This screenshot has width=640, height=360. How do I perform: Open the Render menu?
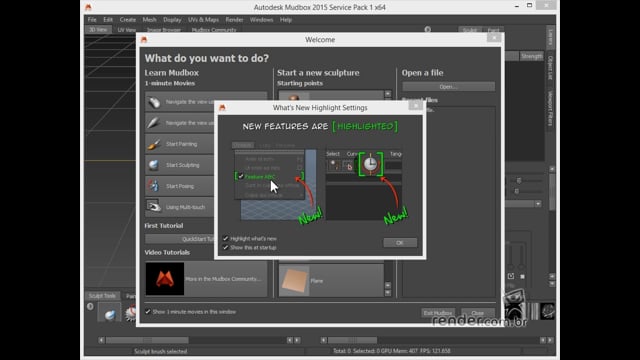point(234,20)
